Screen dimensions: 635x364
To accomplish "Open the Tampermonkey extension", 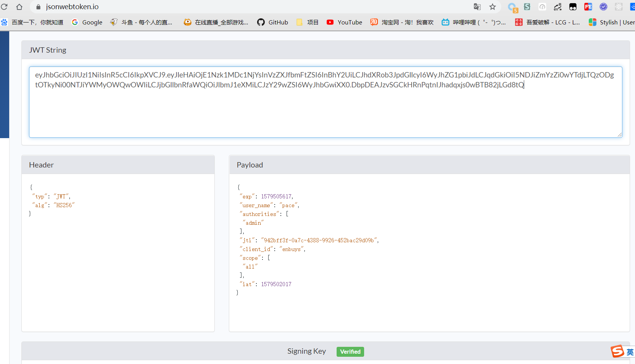I will pyautogui.click(x=573, y=6).
